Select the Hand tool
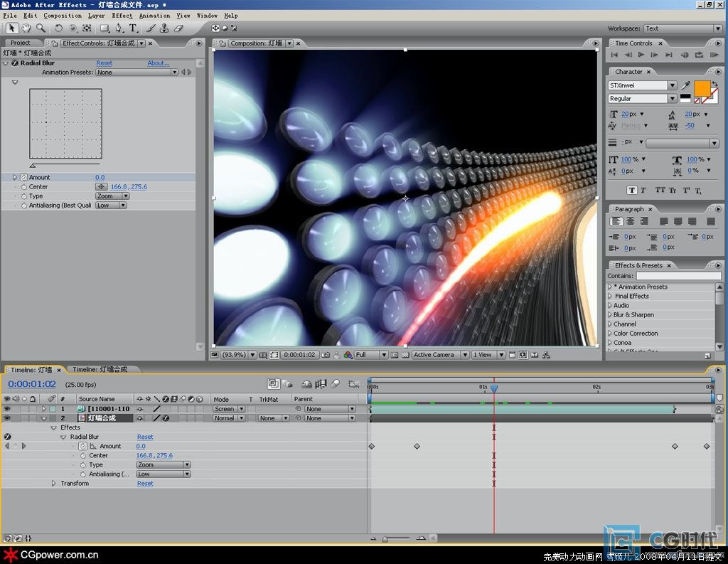728x564 pixels. click(x=26, y=28)
